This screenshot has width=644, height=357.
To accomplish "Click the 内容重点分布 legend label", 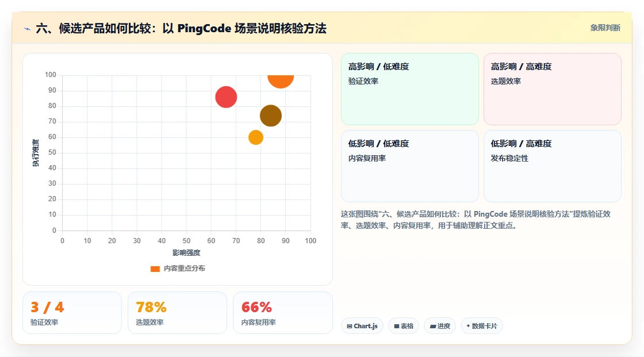I will pyautogui.click(x=184, y=268).
